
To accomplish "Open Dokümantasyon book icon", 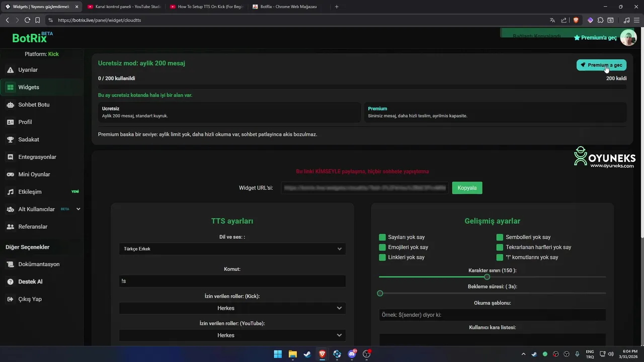I will [x=10, y=264].
